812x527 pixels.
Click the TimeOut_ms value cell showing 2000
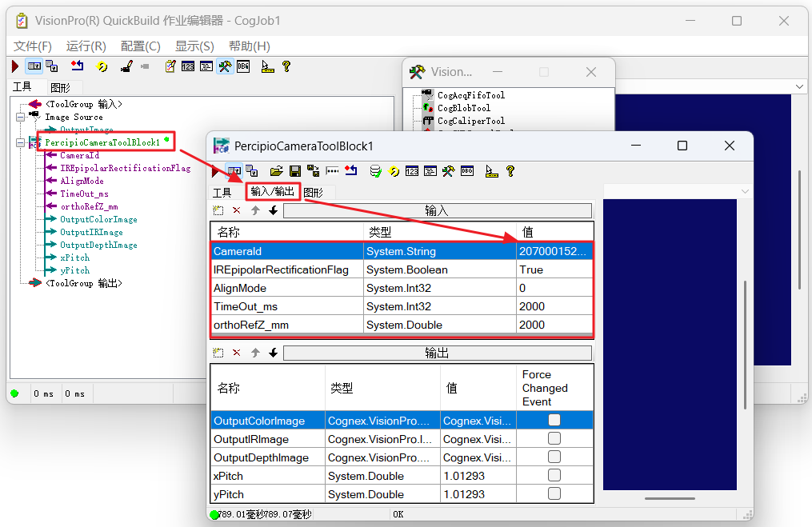pos(554,306)
